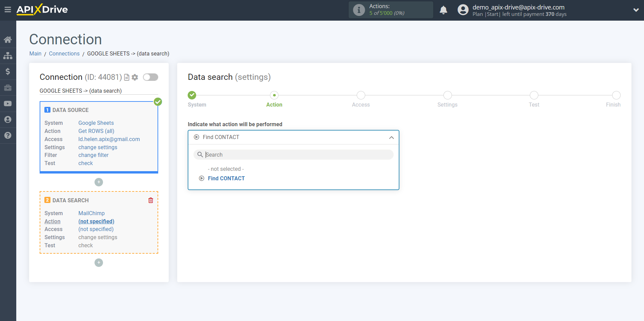Open the Action (not specified) link
This screenshot has height=321, width=644.
96,221
